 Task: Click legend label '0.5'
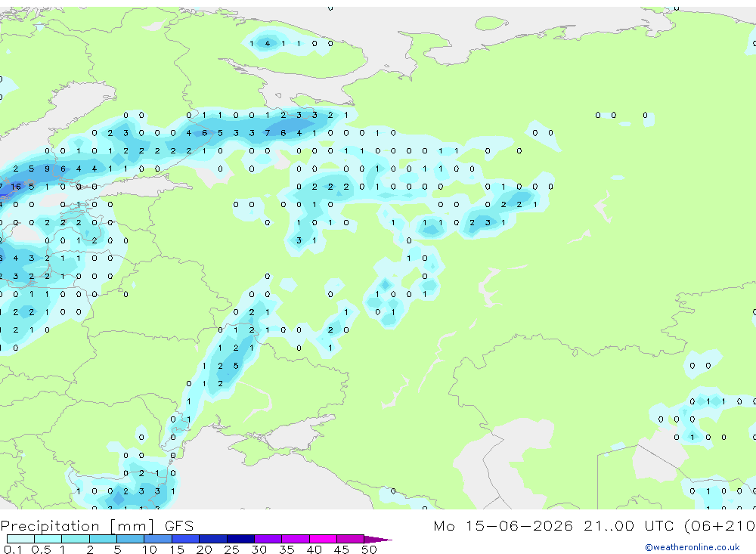tap(41, 549)
